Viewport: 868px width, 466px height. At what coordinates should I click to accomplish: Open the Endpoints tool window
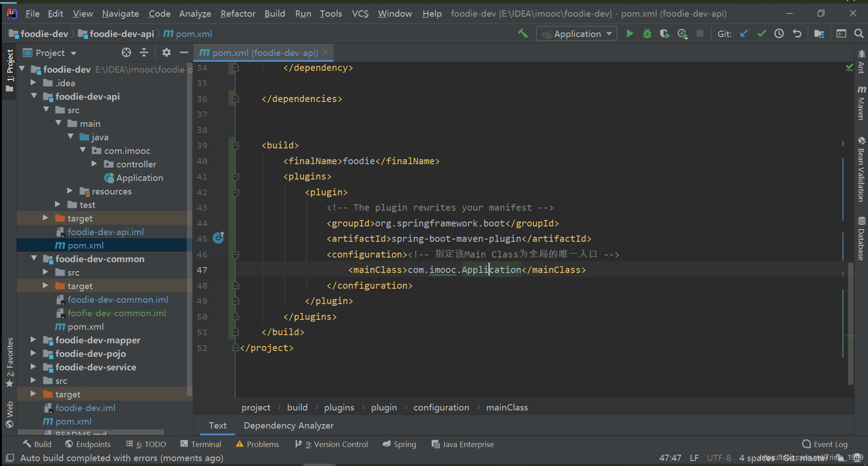[x=88, y=444]
